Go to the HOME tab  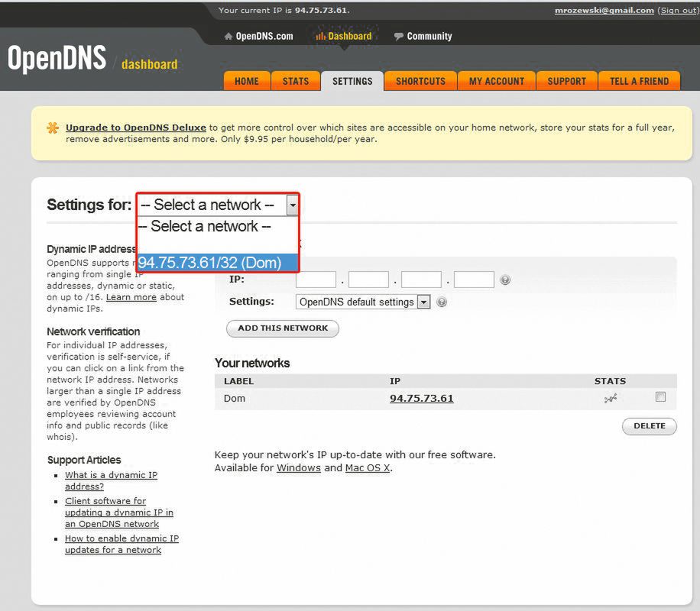click(x=247, y=81)
